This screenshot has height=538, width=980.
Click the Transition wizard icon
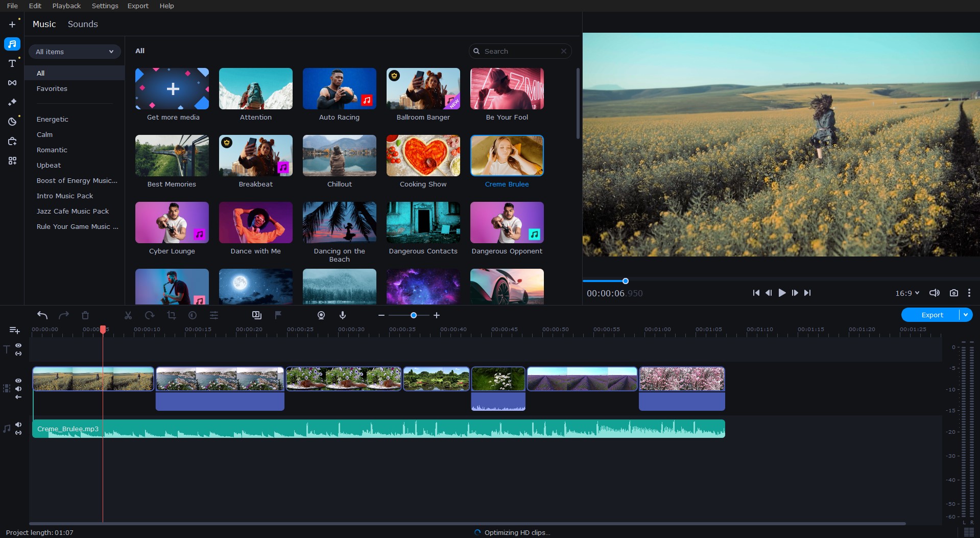pos(257,315)
